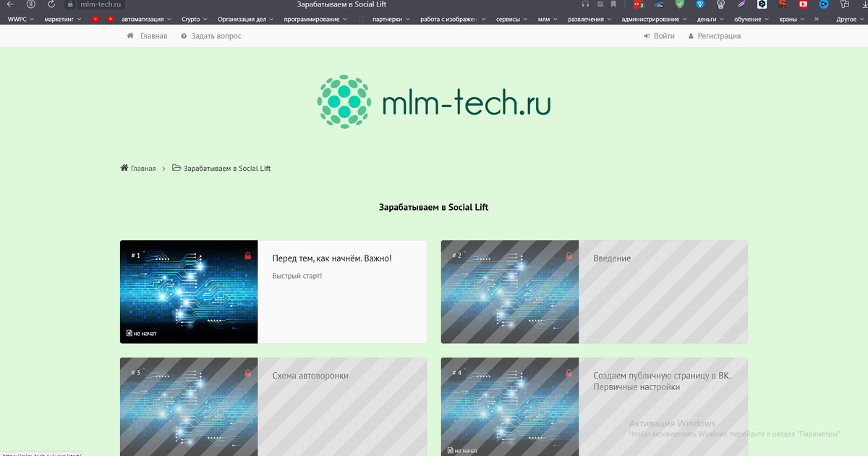Expand the развлечения bookmarks folder
The width and height of the screenshot is (868, 456).
(x=590, y=20)
